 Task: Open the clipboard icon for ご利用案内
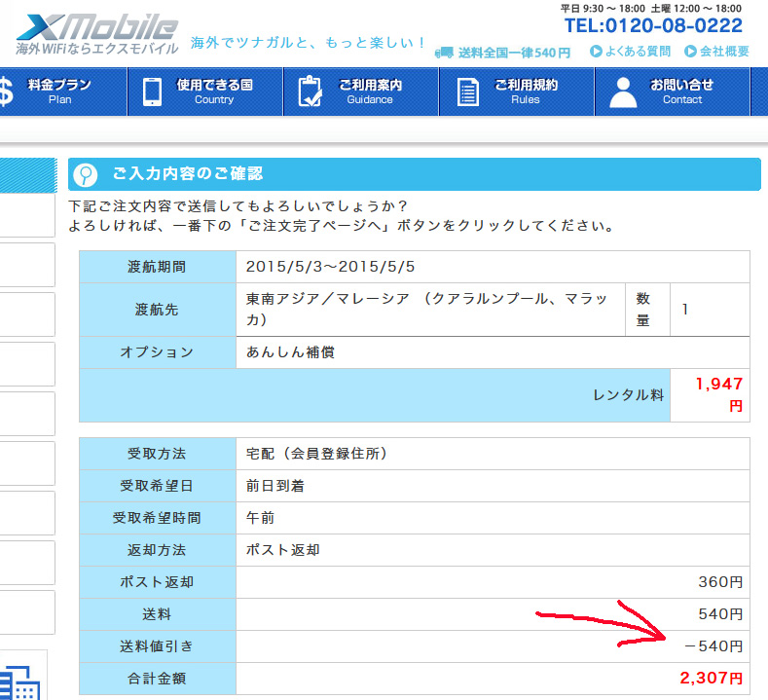coord(310,92)
